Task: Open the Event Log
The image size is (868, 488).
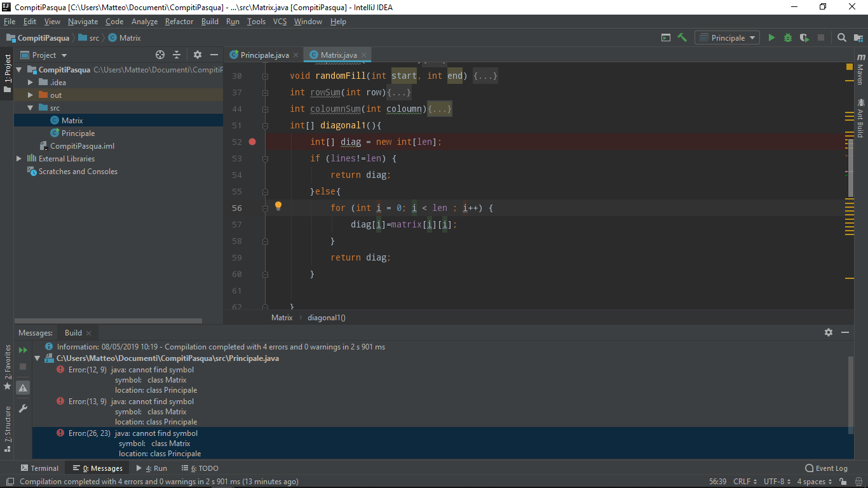Action: (x=826, y=468)
